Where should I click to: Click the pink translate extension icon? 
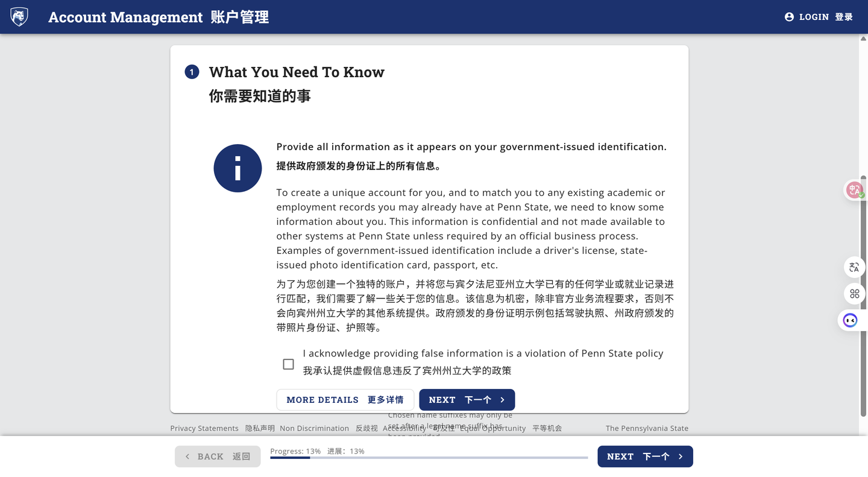[x=854, y=190]
